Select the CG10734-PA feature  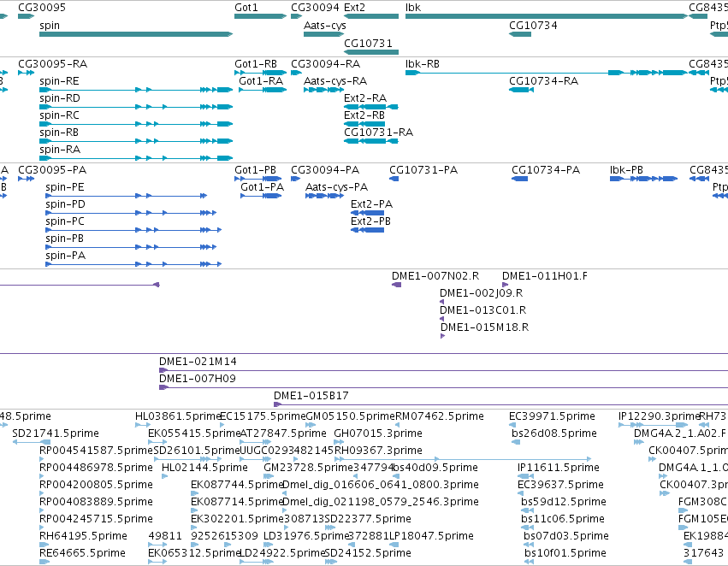pos(519,179)
